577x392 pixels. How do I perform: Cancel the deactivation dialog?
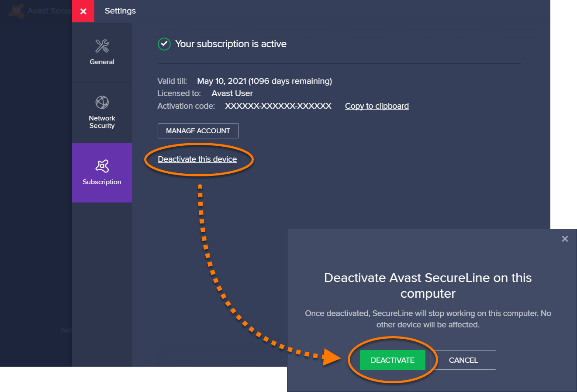click(463, 360)
